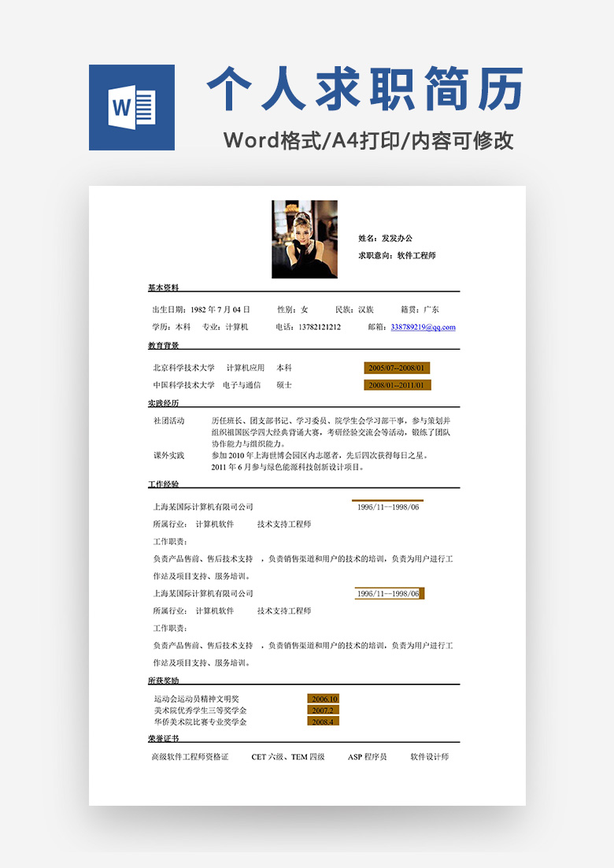Open the 338789219@qq.com email link

point(423,327)
